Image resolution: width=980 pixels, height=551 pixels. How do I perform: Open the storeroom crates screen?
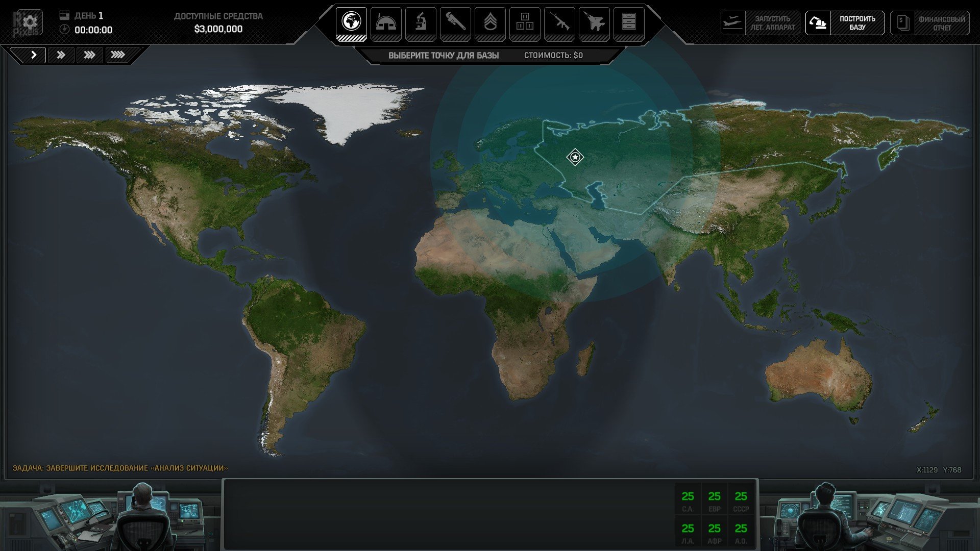click(525, 24)
